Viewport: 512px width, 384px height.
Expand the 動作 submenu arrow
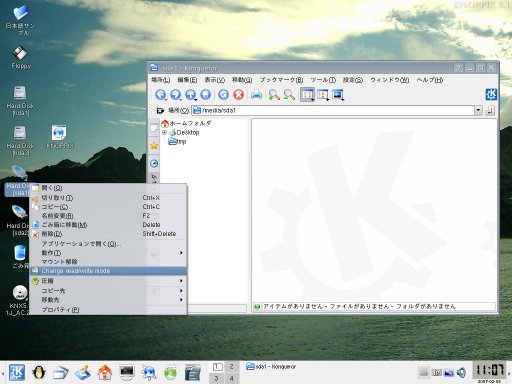[181, 253]
